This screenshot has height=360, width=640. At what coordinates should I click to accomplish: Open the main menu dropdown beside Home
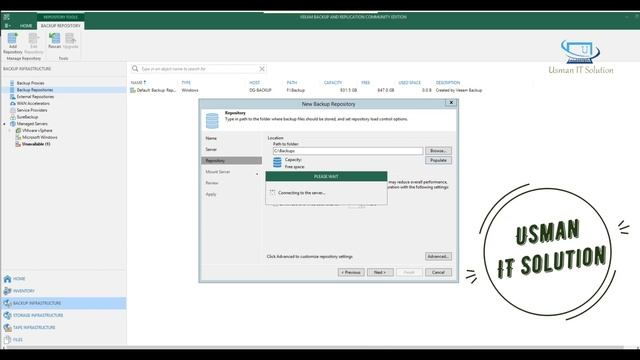click(7, 25)
